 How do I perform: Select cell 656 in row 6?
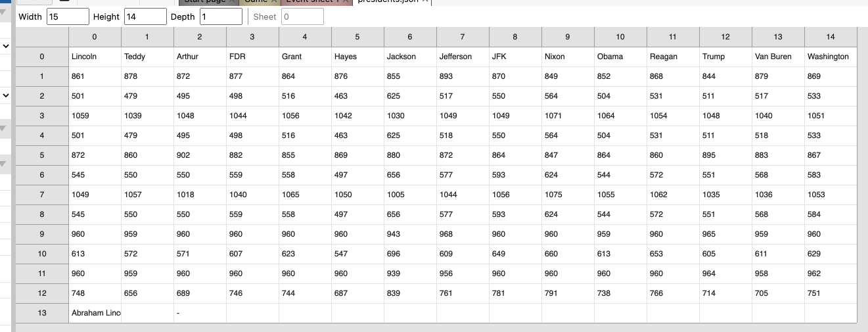pyautogui.click(x=410, y=175)
